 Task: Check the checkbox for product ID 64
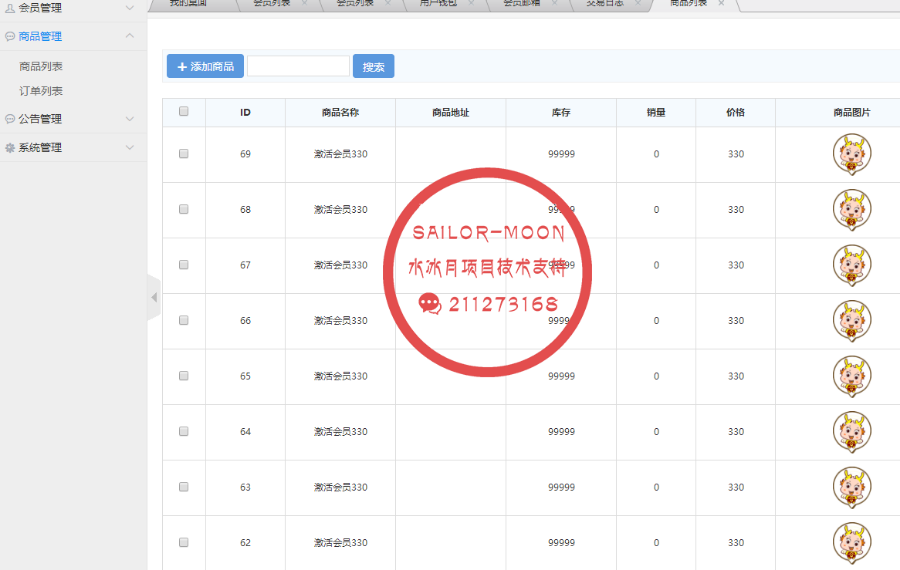click(184, 431)
